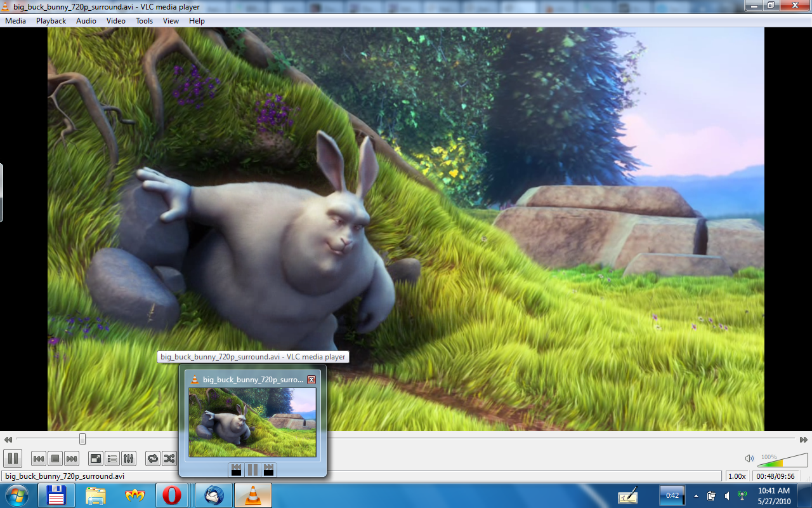
Task: Pause the video playback
Action: click(x=13, y=458)
